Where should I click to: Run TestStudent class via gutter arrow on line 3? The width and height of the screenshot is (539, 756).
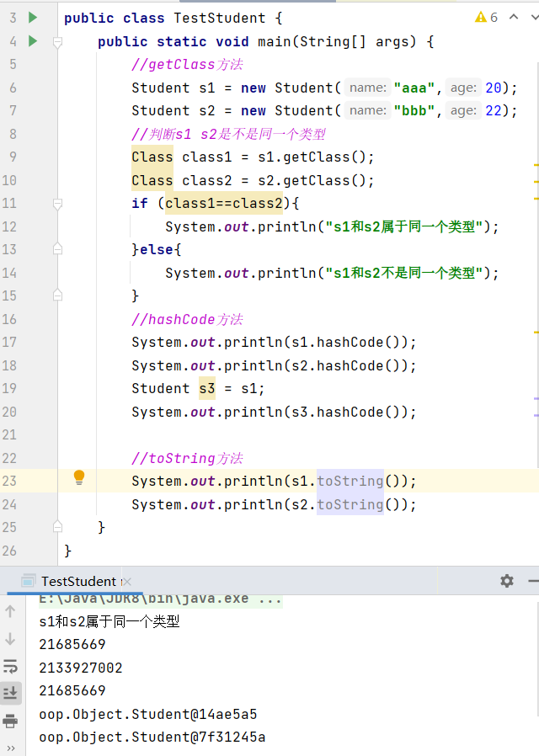click(x=33, y=18)
